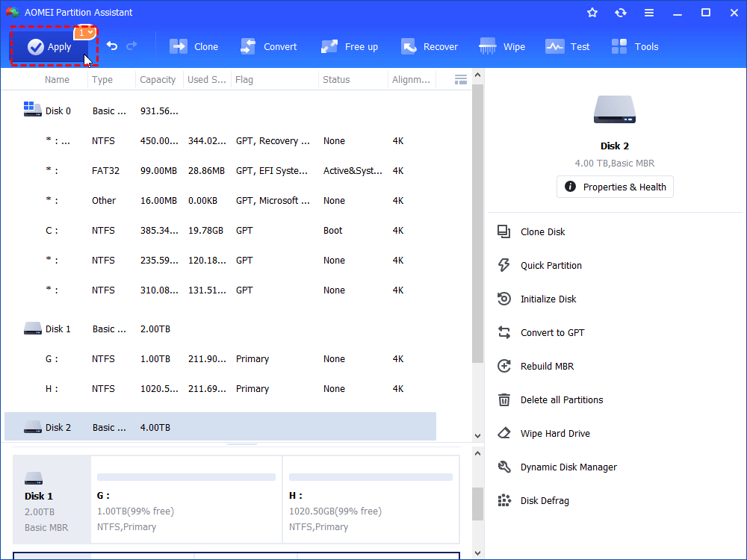Click the H: partition usage bar

click(371, 477)
